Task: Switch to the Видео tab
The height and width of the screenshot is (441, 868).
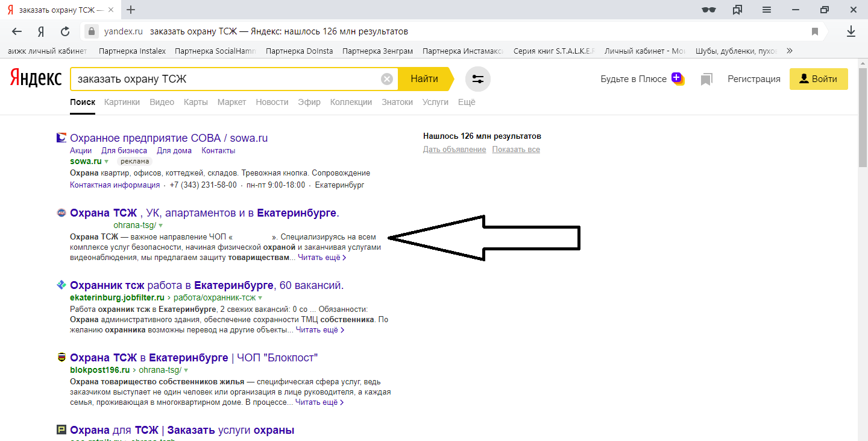Action: (x=162, y=102)
